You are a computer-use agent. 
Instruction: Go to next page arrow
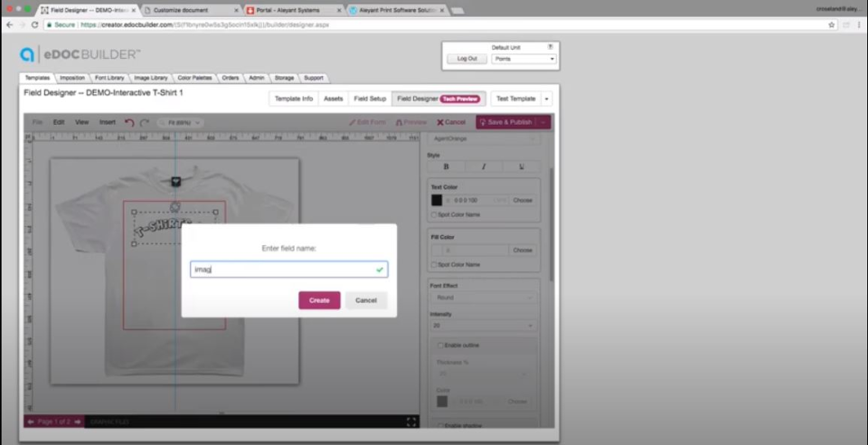coord(78,421)
